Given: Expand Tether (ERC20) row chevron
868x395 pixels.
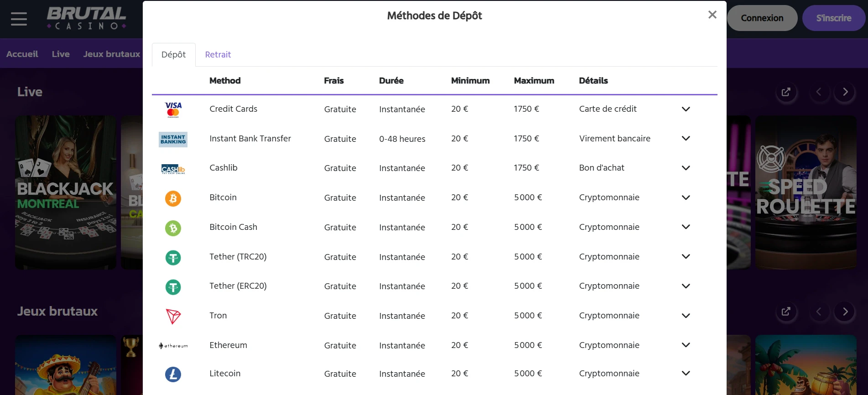Looking at the screenshot, I should coord(686,286).
